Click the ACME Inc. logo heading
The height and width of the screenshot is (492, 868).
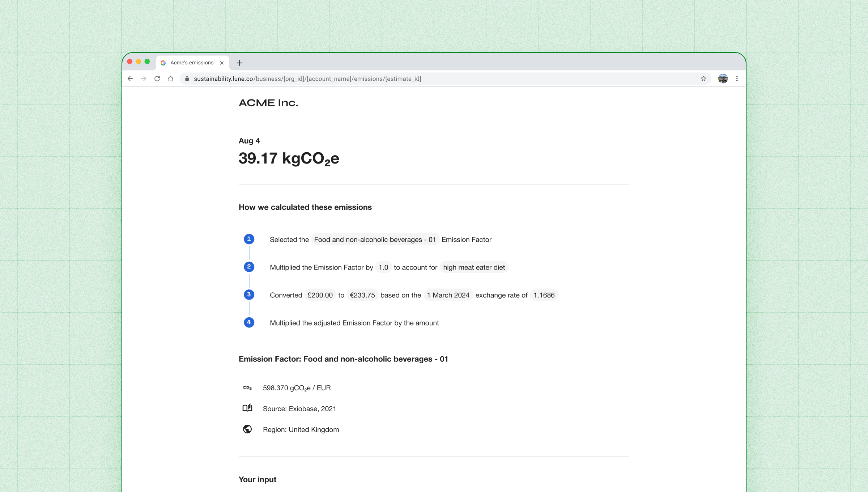point(268,103)
